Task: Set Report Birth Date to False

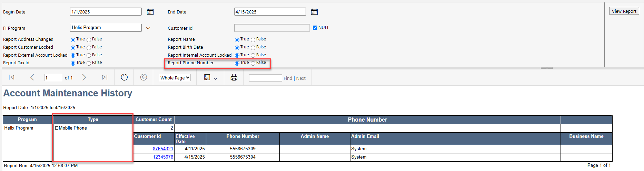Action: point(253,48)
